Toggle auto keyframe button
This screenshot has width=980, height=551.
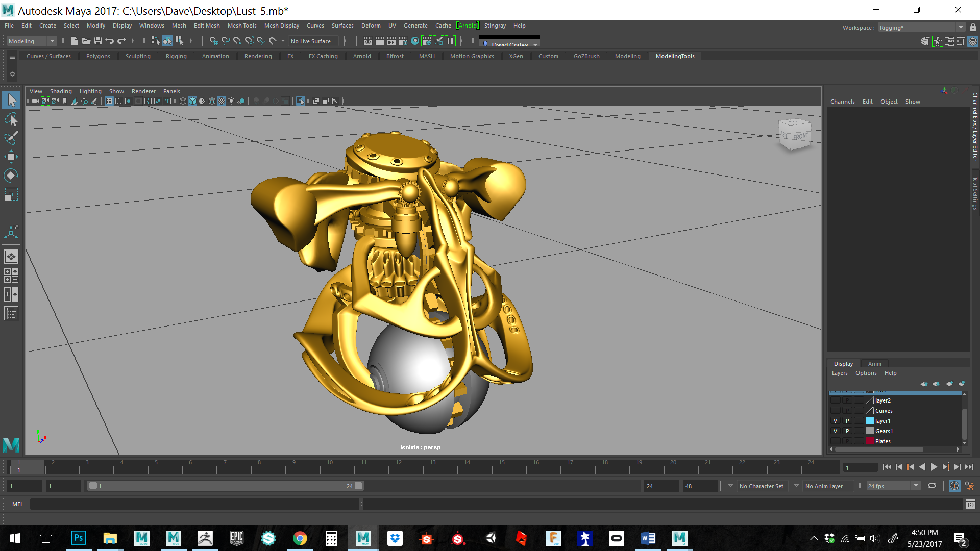click(954, 486)
